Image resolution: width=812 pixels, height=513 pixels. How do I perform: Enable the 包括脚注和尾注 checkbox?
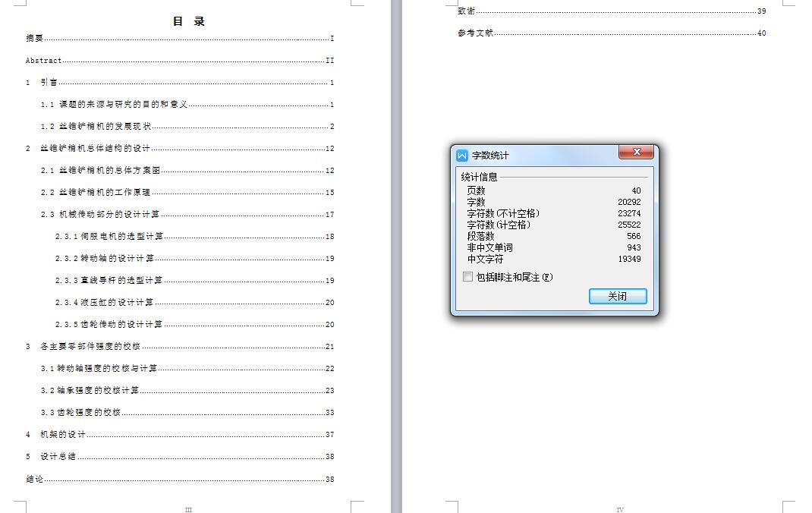pos(468,275)
